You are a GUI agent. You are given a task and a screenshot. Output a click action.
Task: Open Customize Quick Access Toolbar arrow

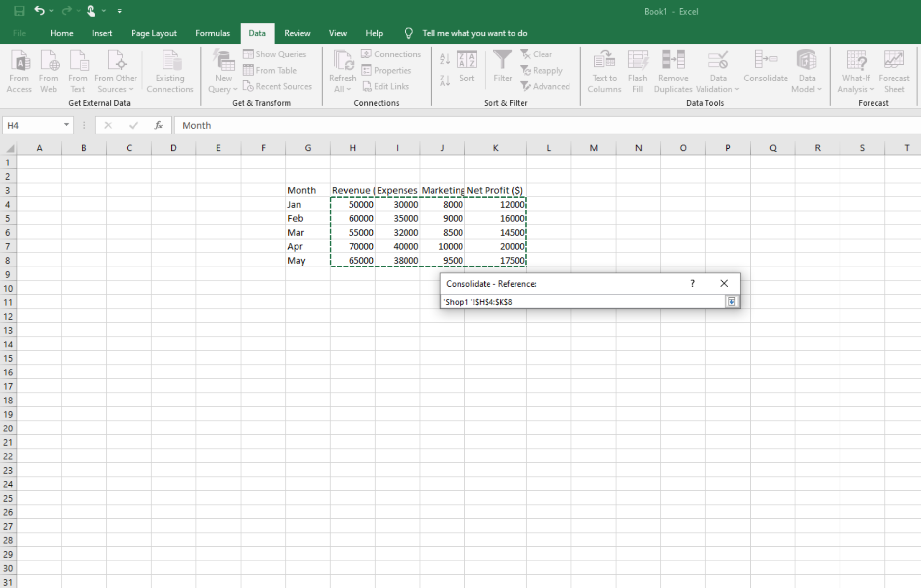coord(120,11)
